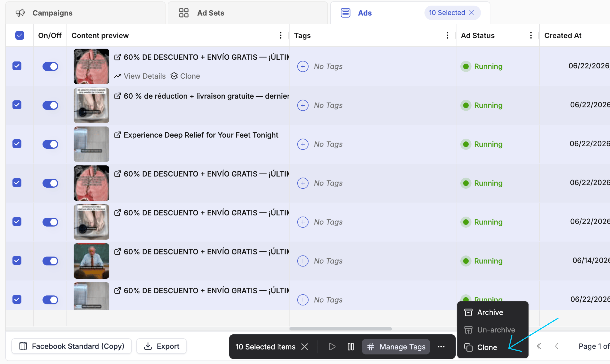Choose Clone from the popup menu

coord(493,347)
